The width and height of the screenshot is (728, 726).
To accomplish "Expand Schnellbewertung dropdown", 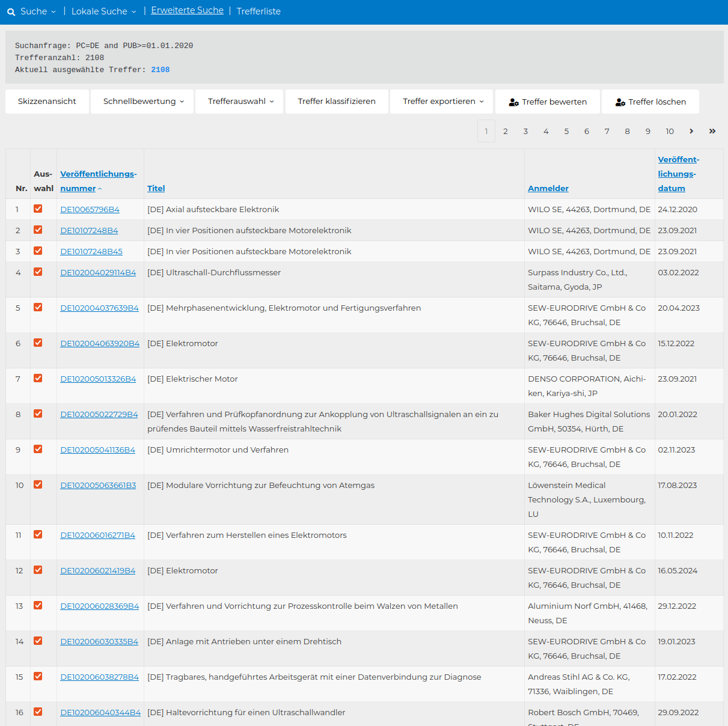I will (x=142, y=102).
